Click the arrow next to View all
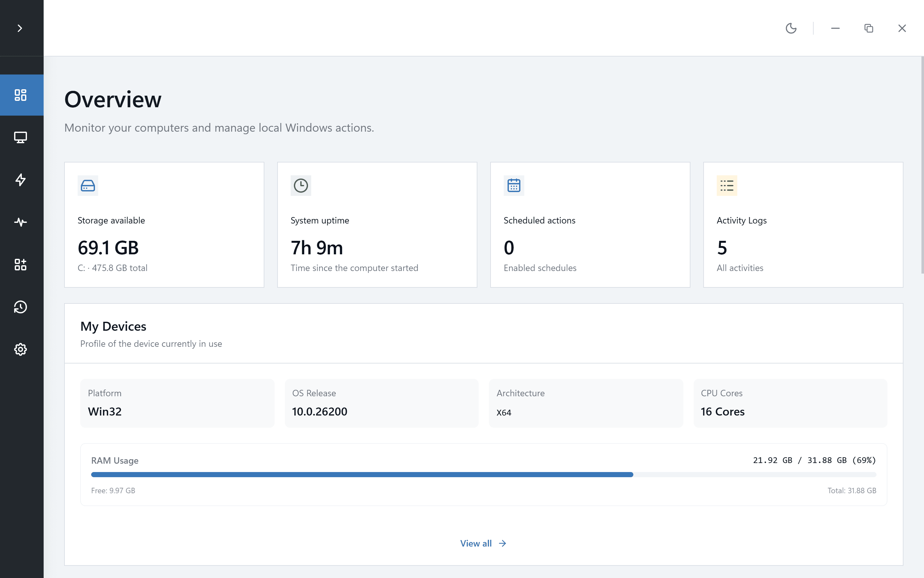This screenshot has width=924, height=578. [x=502, y=543]
